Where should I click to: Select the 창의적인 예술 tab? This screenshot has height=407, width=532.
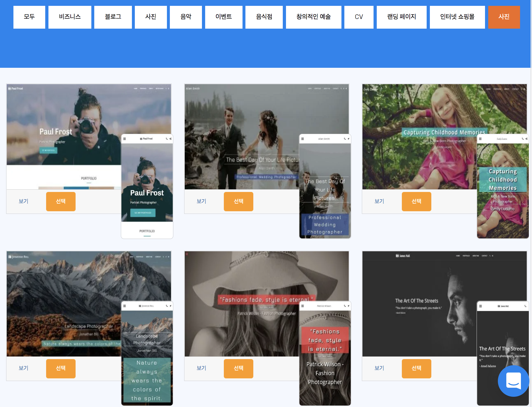[313, 17]
